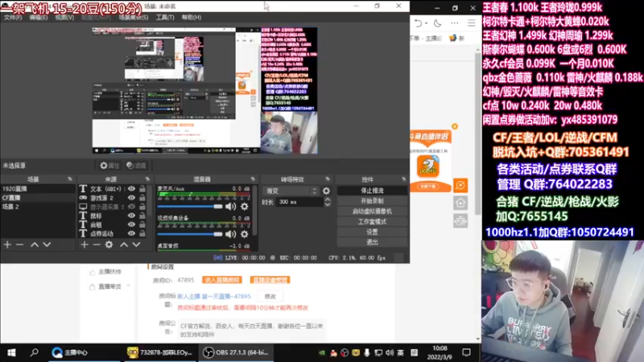Hide the 游戏源 2 source via eye

[131, 198]
